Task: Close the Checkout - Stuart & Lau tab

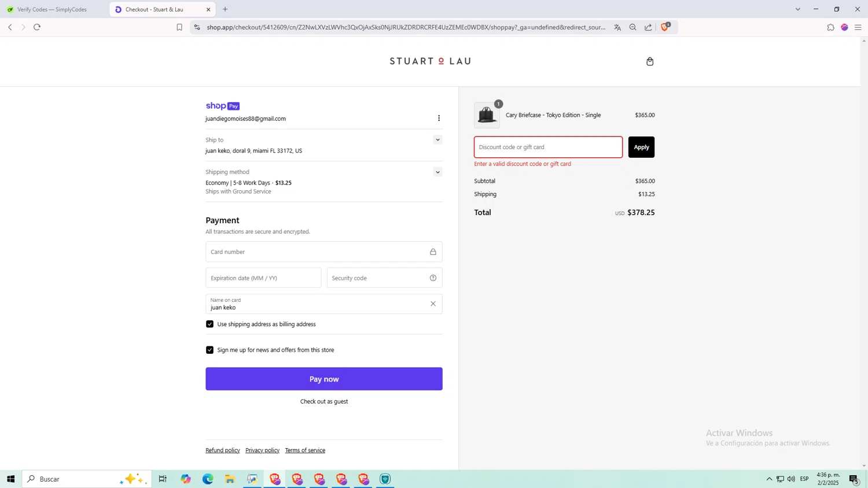Action: 208,9
